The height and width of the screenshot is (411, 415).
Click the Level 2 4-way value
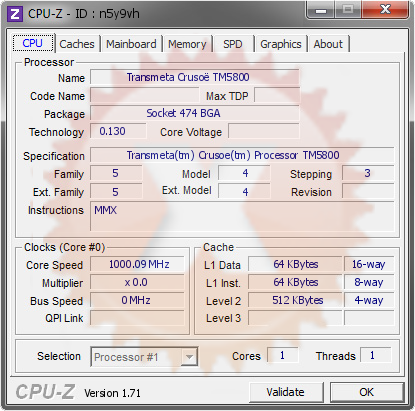point(369,300)
